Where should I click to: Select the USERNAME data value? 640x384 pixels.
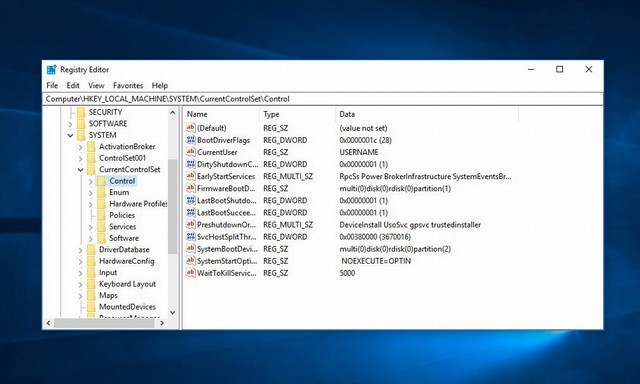pos(359,152)
